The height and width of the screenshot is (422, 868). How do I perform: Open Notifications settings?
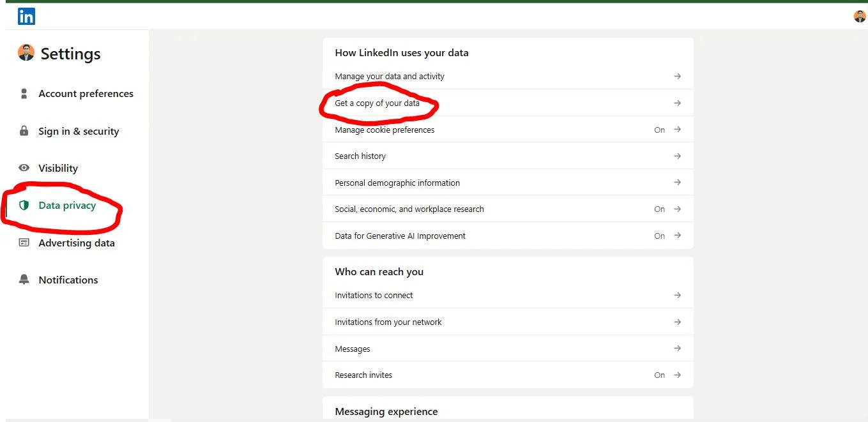pyautogui.click(x=68, y=280)
